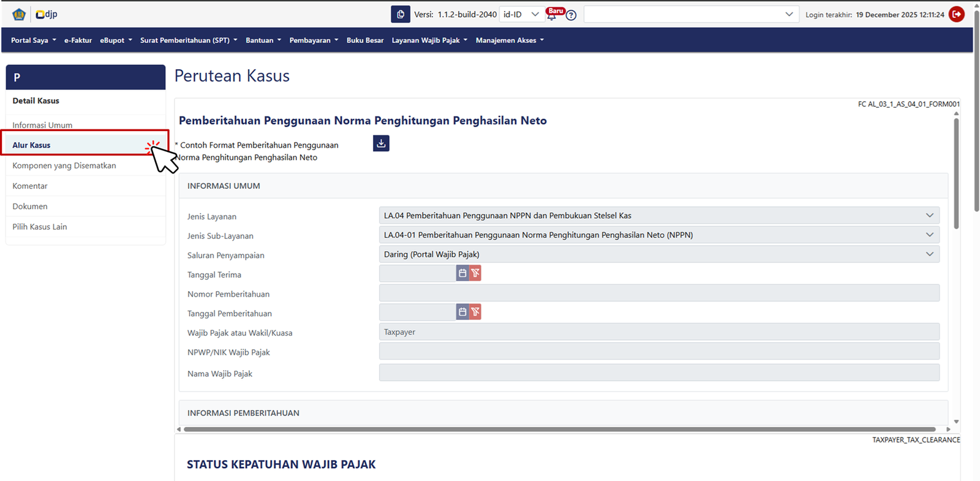The image size is (980, 481).
Task: Select Alur Kasus in the sidebar
Action: (x=32, y=145)
